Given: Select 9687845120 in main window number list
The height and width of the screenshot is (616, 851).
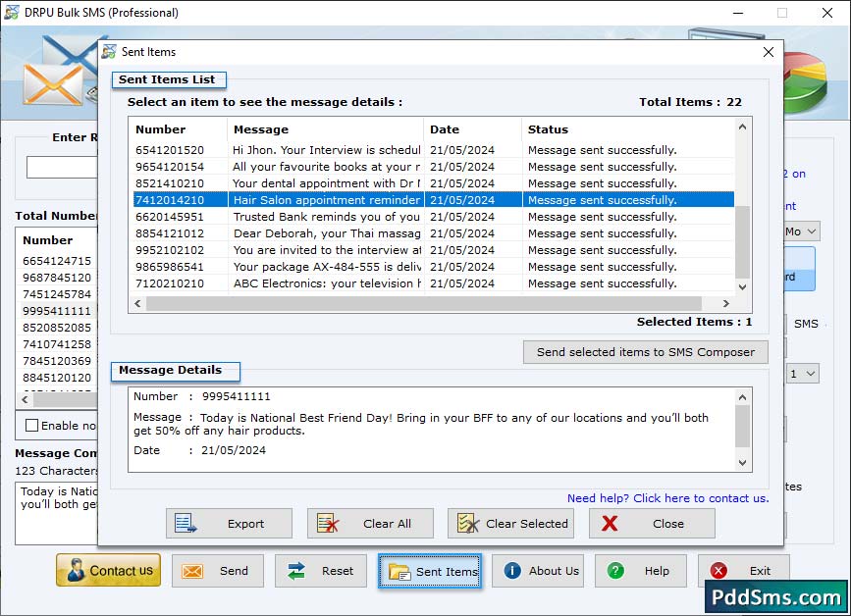Looking at the screenshot, I should (57, 278).
